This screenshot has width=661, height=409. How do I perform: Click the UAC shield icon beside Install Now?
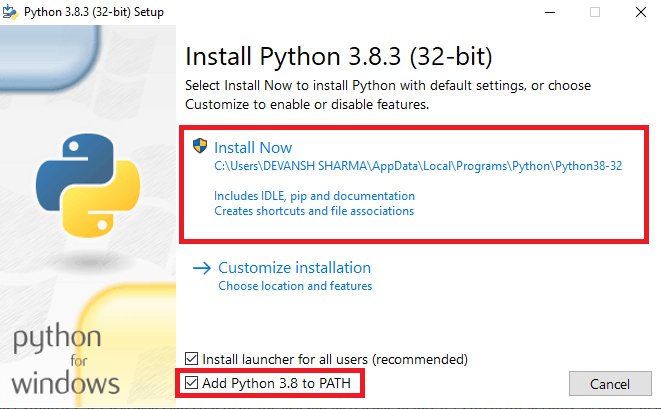(x=200, y=146)
